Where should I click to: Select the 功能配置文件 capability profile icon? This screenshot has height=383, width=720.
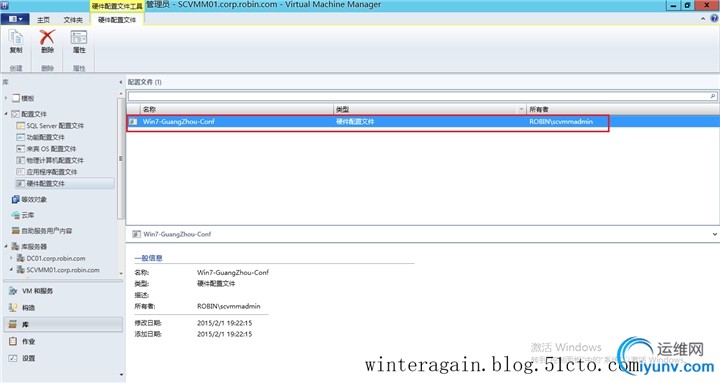pyautogui.click(x=21, y=137)
